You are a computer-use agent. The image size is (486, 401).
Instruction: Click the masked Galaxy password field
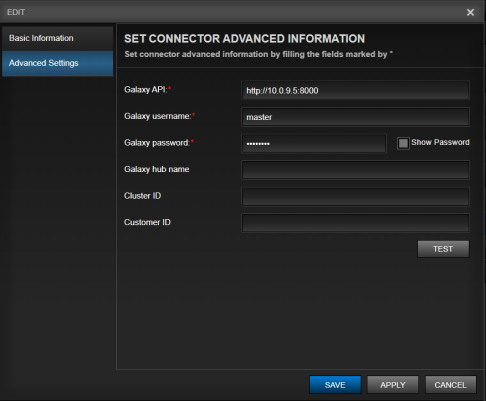(314, 144)
